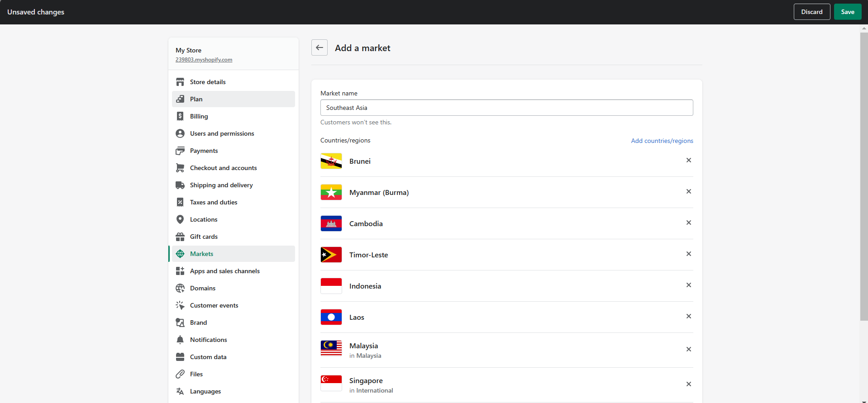The height and width of the screenshot is (403, 868).
Task: Open Checkout and accounts settings
Action: [234, 168]
